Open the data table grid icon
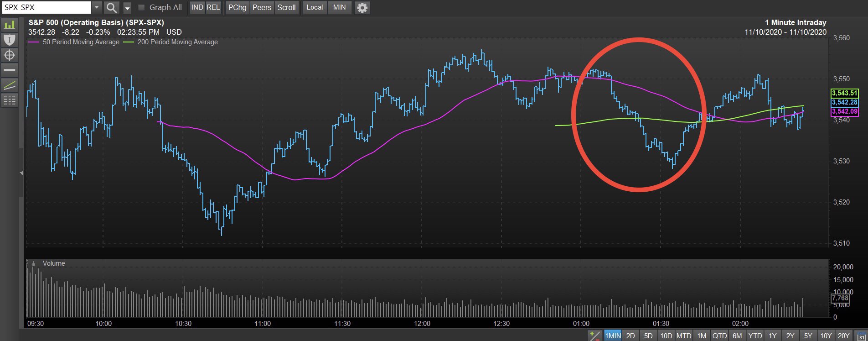 [x=10, y=100]
